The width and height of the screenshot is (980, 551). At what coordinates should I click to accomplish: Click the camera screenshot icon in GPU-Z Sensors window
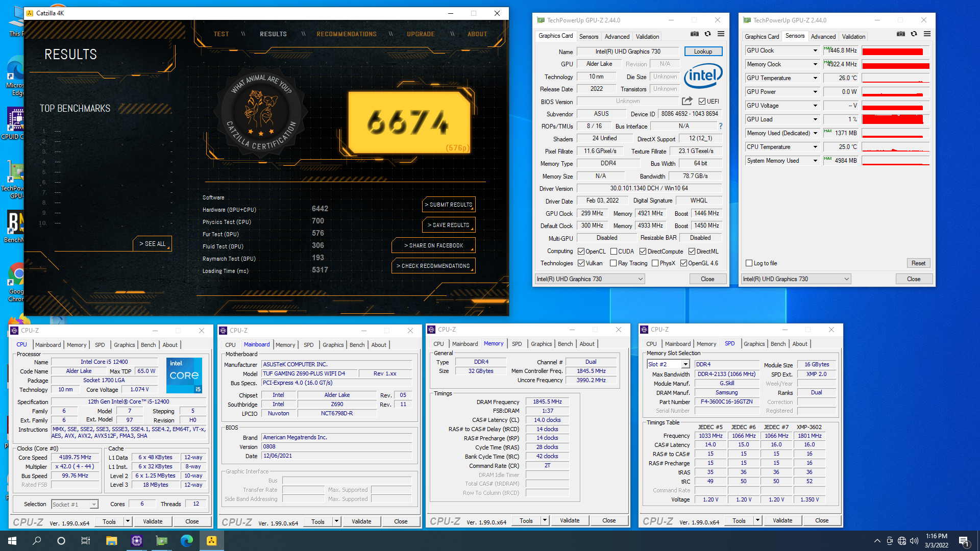tap(901, 34)
